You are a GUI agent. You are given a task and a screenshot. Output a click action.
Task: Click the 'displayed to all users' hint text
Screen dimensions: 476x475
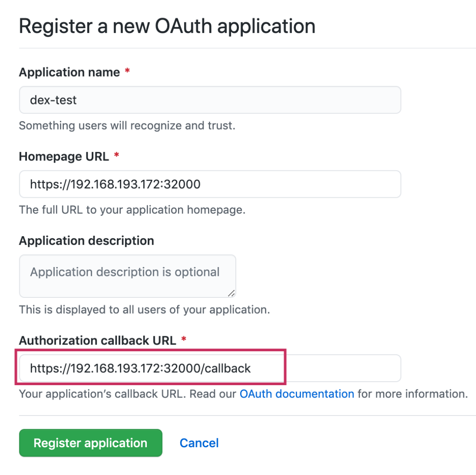pyautogui.click(x=144, y=309)
